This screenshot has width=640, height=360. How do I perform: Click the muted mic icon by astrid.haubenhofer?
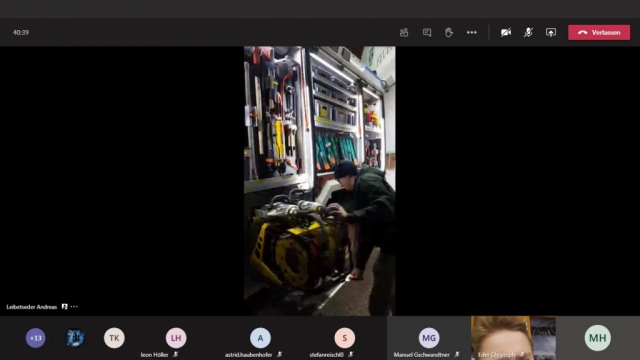pos(280,354)
